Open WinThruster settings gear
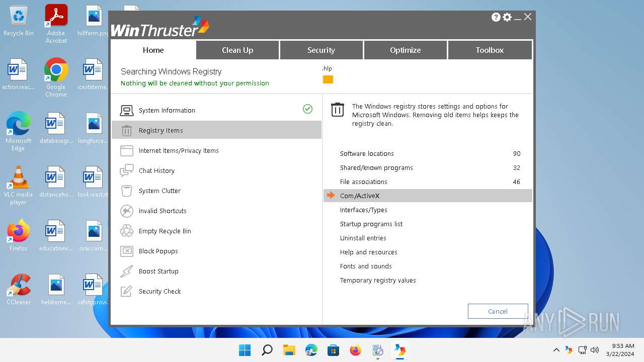Viewport: 644px width, 362px height. click(x=507, y=17)
